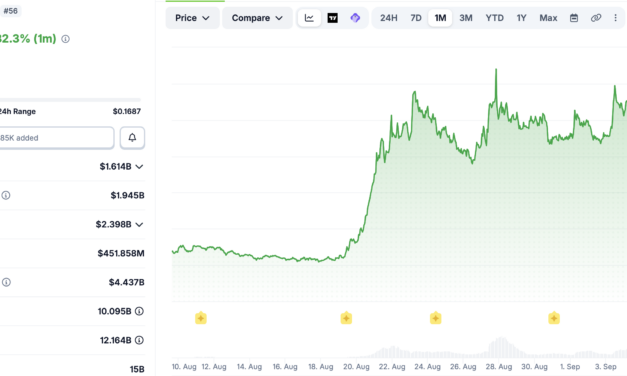Image resolution: width=627 pixels, height=376 pixels.
Task: Select the 1M time range
Action: click(x=440, y=18)
